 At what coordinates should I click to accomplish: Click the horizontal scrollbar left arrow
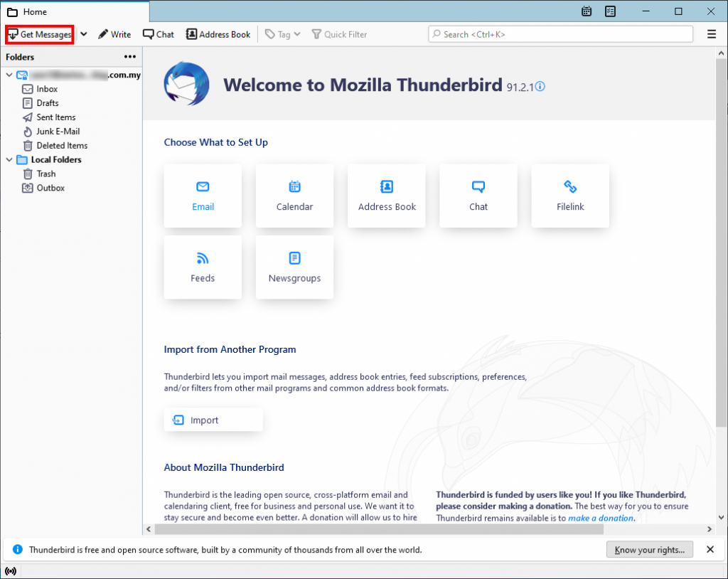pos(149,528)
